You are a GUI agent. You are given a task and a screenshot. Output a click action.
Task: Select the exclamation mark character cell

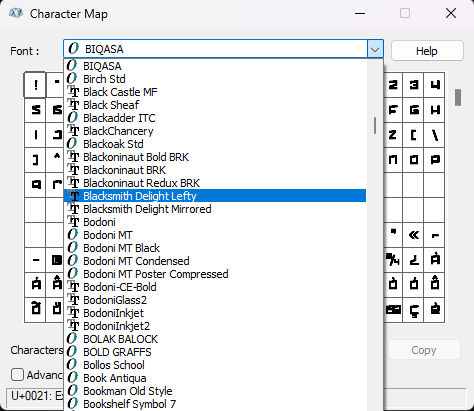point(35,85)
